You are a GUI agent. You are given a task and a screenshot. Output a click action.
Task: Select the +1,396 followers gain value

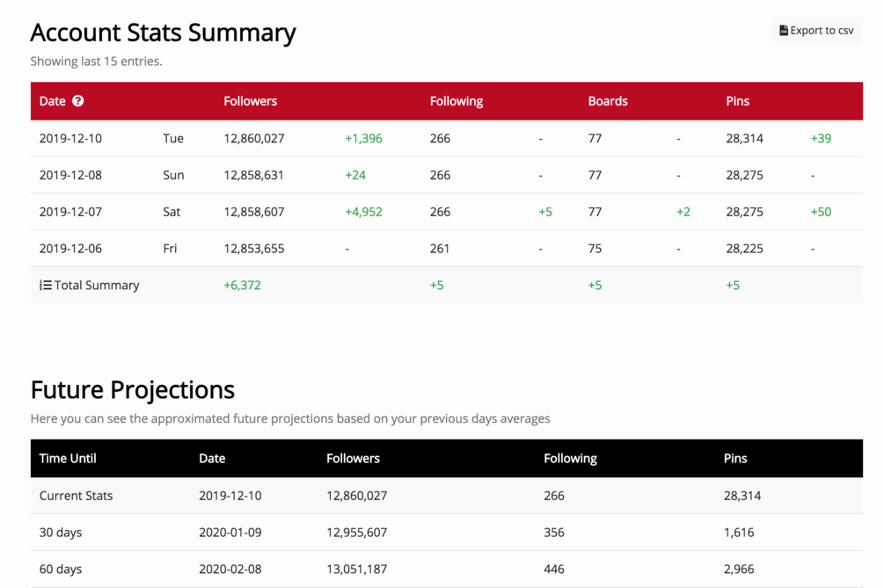tap(363, 138)
